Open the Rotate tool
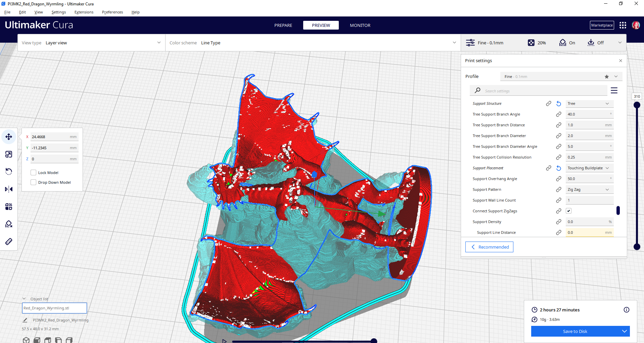644x343 pixels. (x=8, y=172)
